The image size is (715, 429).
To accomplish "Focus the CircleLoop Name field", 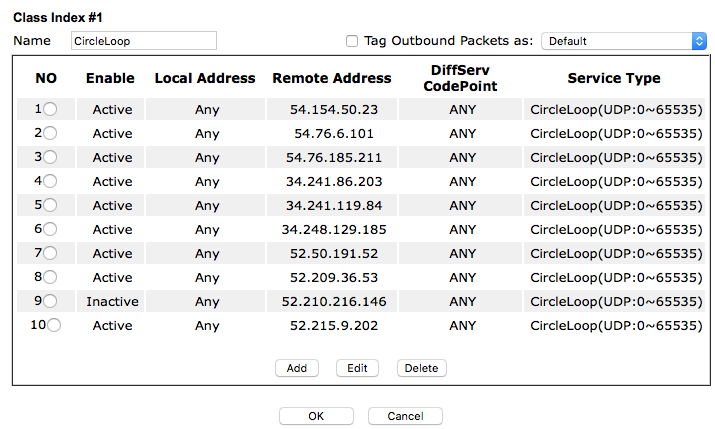I will click(144, 41).
